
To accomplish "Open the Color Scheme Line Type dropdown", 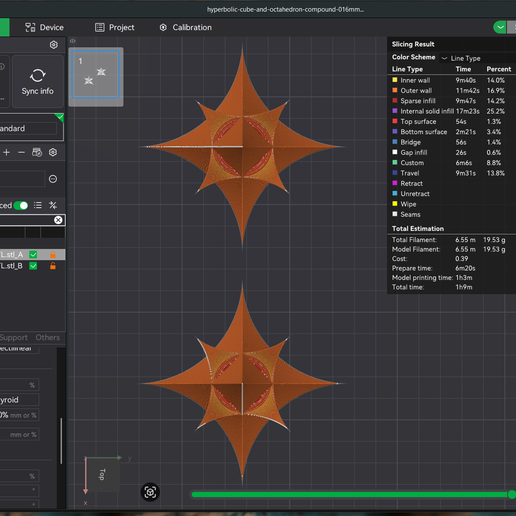I will click(477, 58).
